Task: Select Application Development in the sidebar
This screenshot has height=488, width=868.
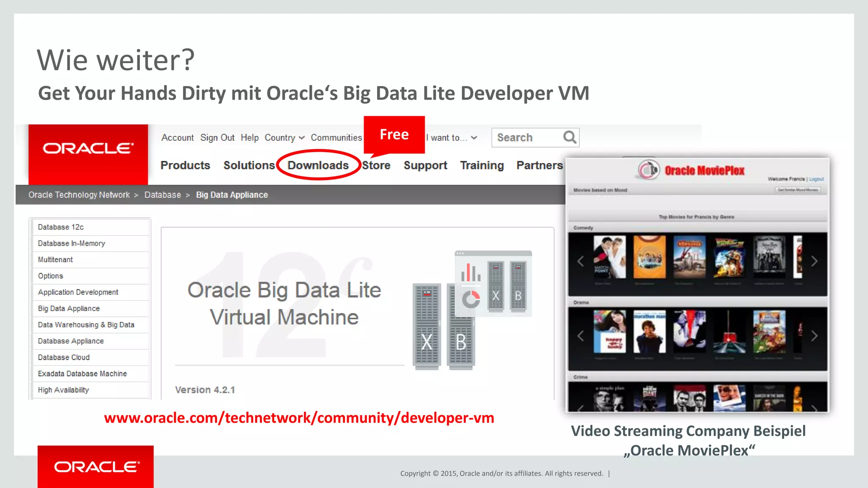Action: 91,292
